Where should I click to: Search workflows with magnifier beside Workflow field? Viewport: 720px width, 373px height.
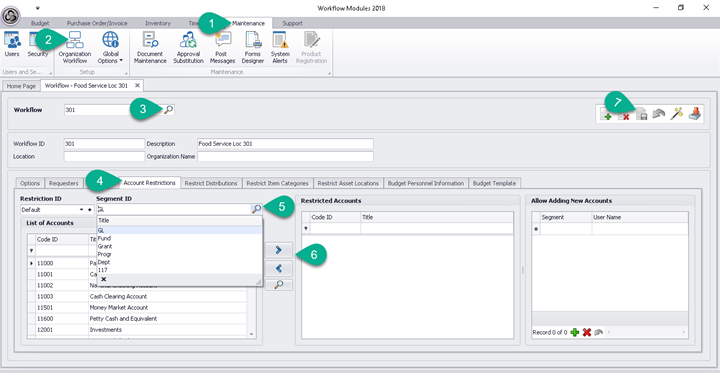[169, 109]
